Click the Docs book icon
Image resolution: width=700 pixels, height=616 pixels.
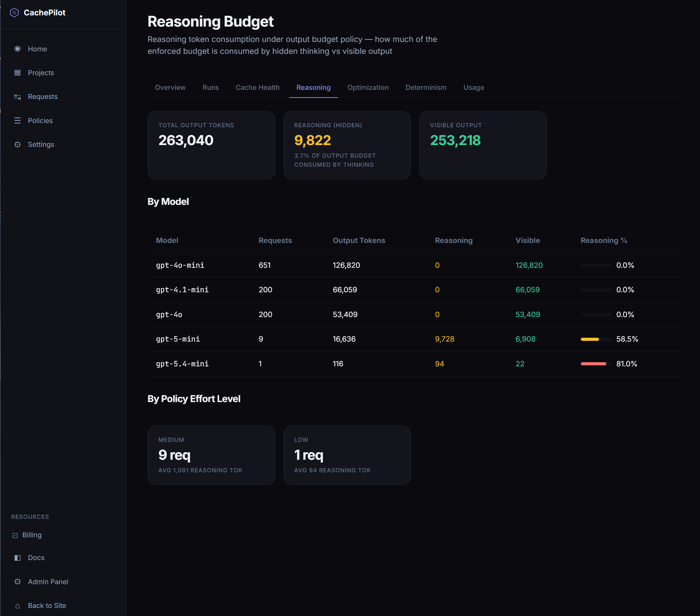[17, 558]
